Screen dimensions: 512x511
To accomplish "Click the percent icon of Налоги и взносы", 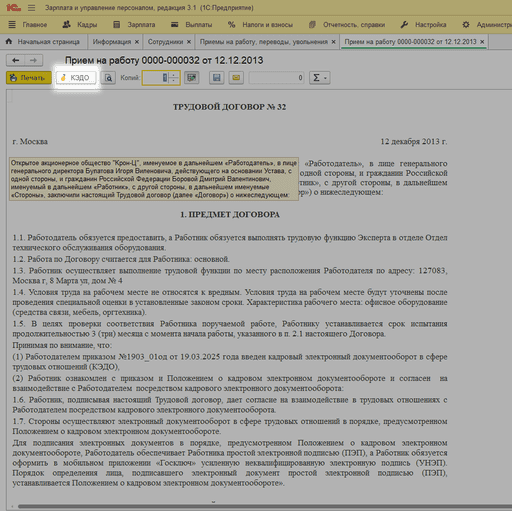I will coord(231,24).
